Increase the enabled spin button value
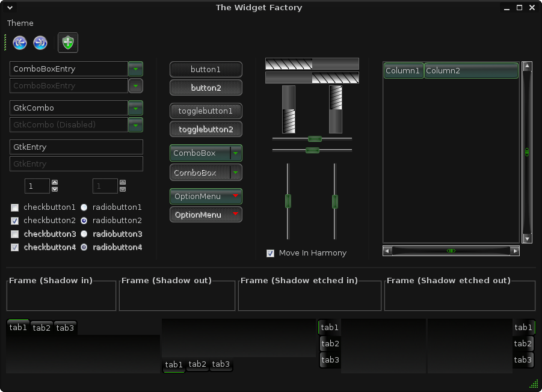Image resolution: width=542 pixels, height=392 pixels. (55, 182)
